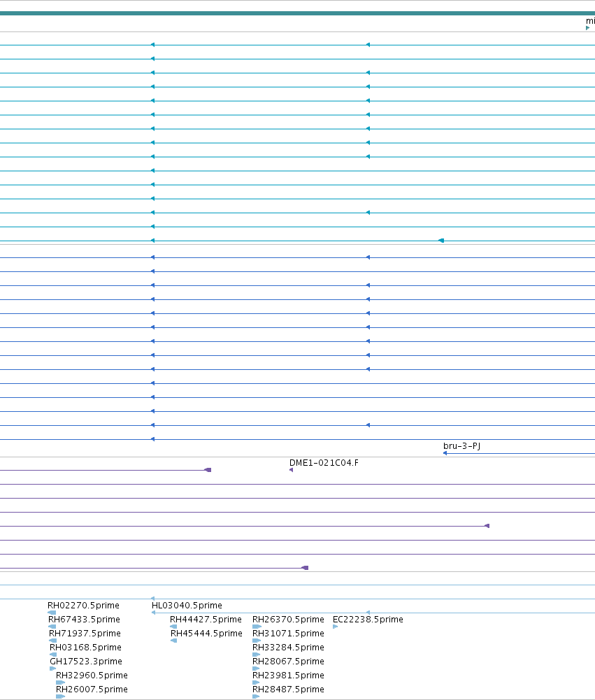The image size is (595, 700).
Task: Click the HL03040.5prime label
Action: point(187,606)
